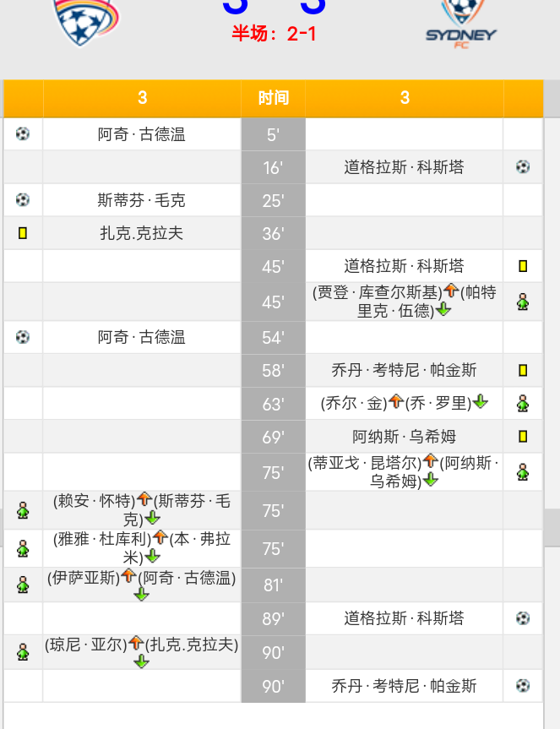This screenshot has width=560, height=729.
Task: Click the Sydney FC team logo
Action: [461, 24]
